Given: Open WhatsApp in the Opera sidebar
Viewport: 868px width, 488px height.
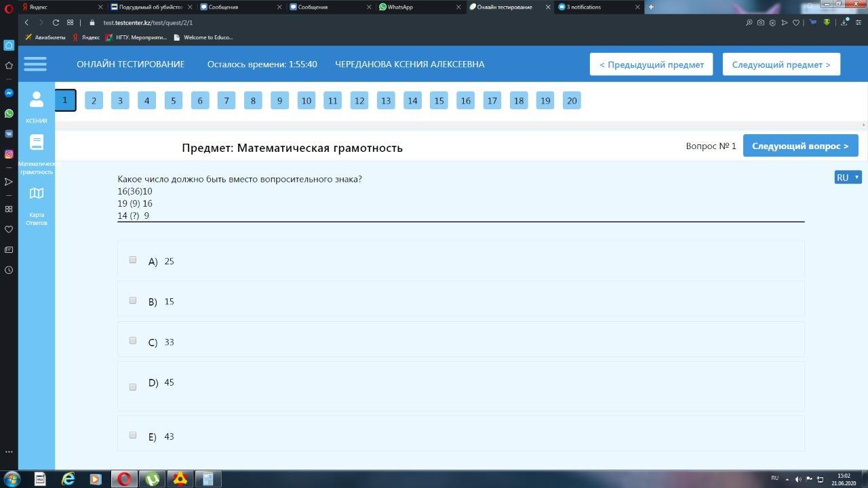Looking at the screenshot, I should [9, 113].
